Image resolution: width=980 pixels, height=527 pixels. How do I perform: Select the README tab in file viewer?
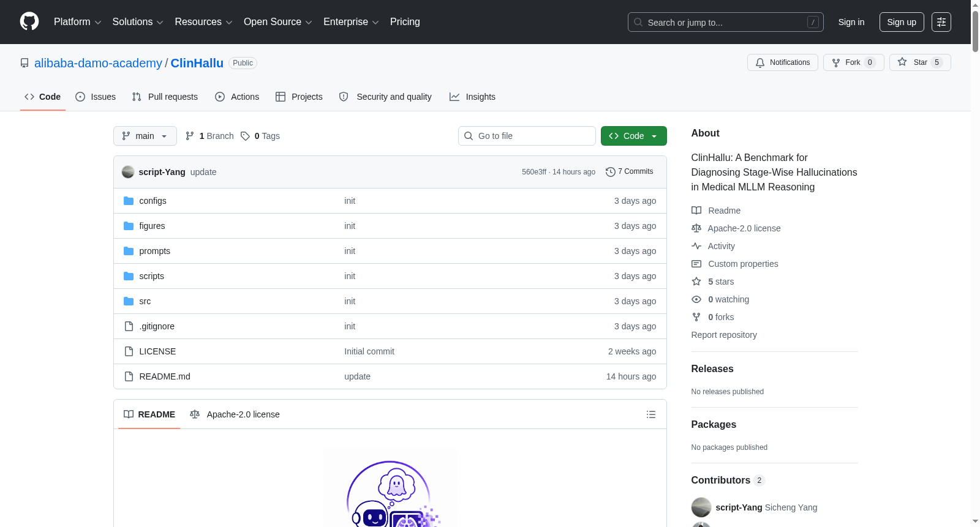[x=149, y=414]
